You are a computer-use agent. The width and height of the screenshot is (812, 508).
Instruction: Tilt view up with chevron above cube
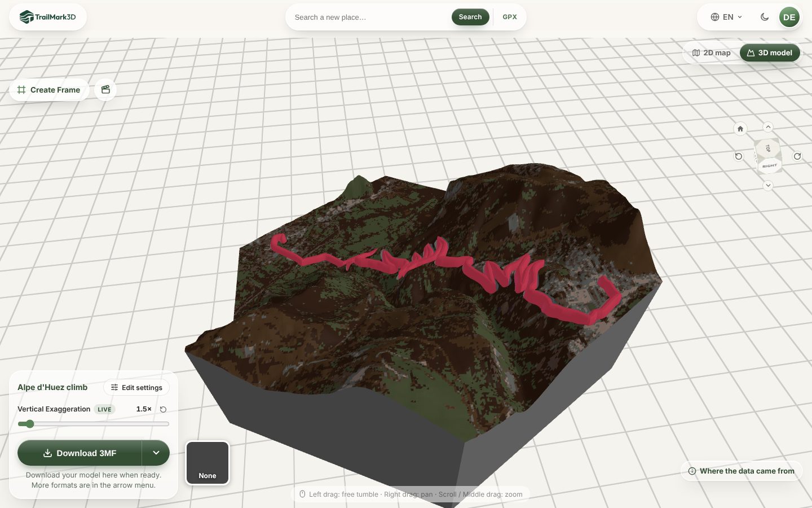point(768,127)
